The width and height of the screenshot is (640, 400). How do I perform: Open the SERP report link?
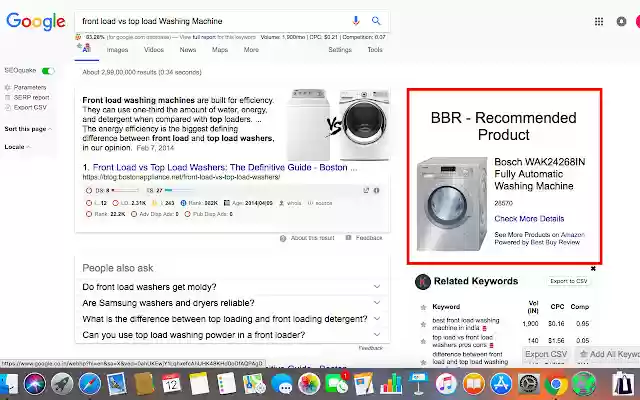(x=31, y=98)
